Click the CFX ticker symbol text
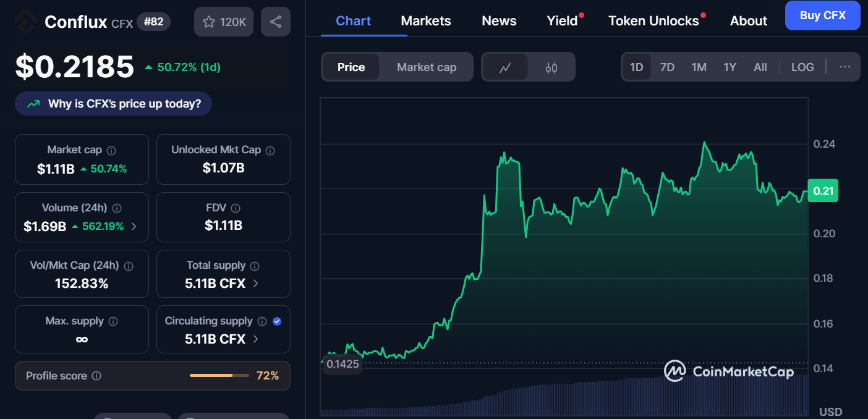Screen dimensions: 868x419 tap(122, 24)
